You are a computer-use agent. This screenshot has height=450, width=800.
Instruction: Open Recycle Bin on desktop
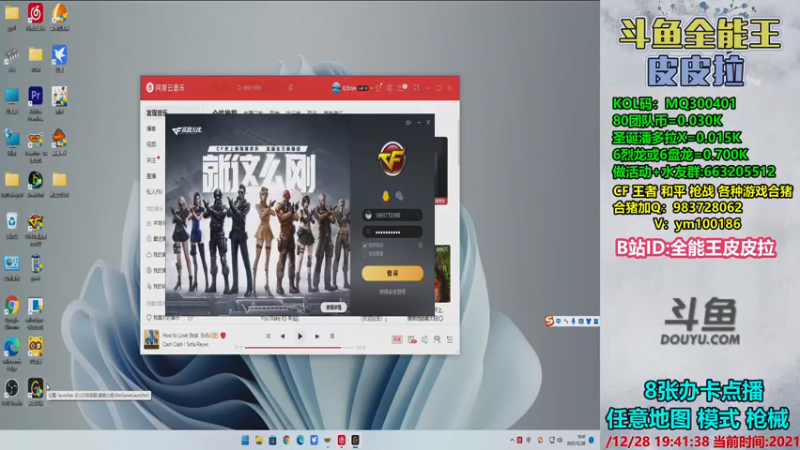tap(12, 226)
